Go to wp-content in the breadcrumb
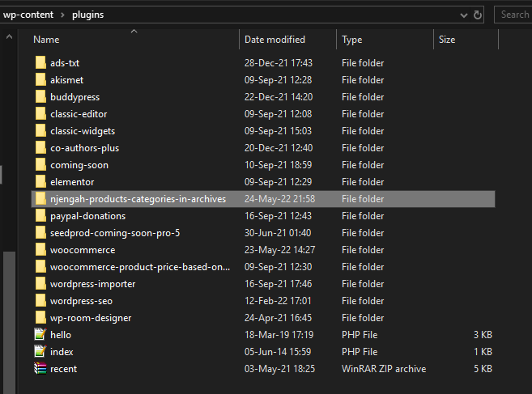This screenshot has height=394, width=532. tap(28, 15)
